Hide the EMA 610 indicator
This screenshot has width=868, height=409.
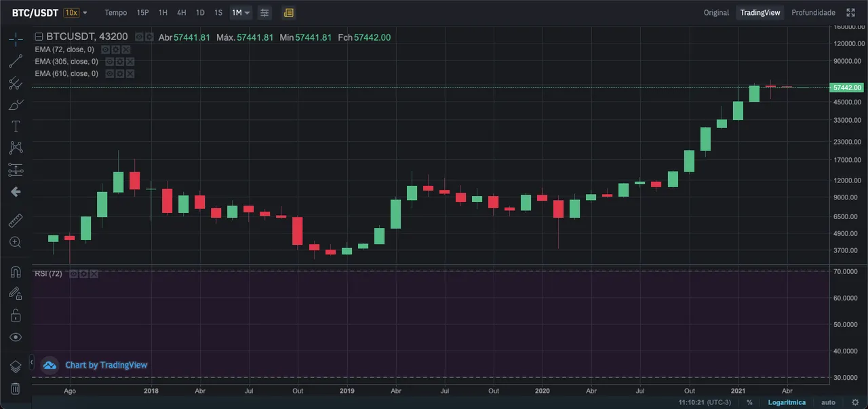[109, 73]
